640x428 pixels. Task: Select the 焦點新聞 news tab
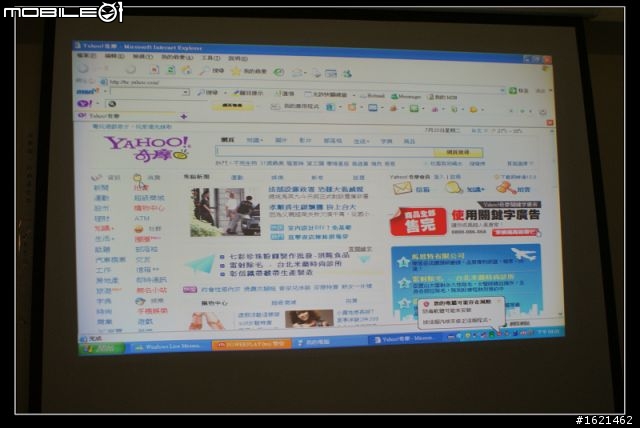196,177
